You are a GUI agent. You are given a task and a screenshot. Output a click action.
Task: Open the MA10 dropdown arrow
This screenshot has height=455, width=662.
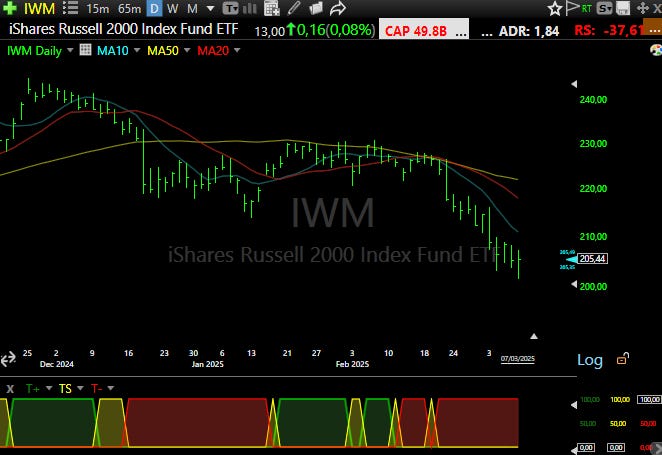[x=137, y=50]
